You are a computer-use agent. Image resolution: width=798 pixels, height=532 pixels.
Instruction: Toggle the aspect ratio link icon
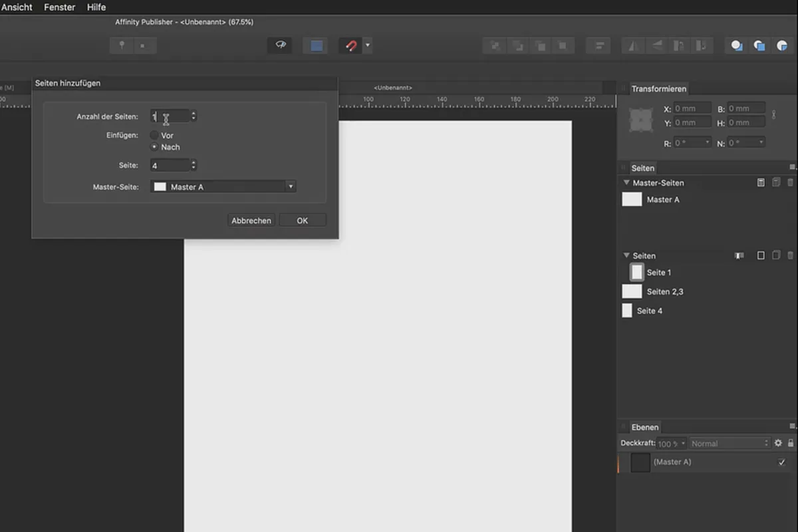(x=773, y=115)
